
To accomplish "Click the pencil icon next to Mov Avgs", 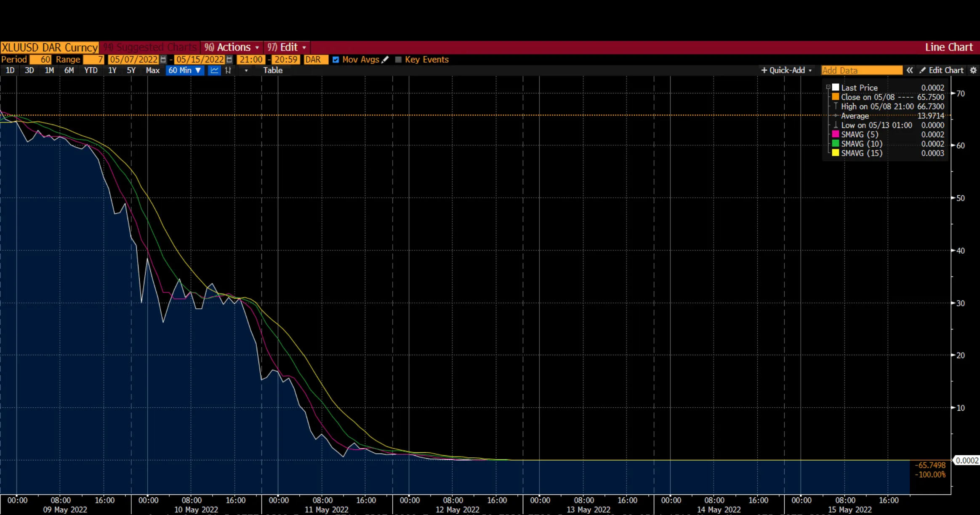I will pyautogui.click(x=386, y=59).
